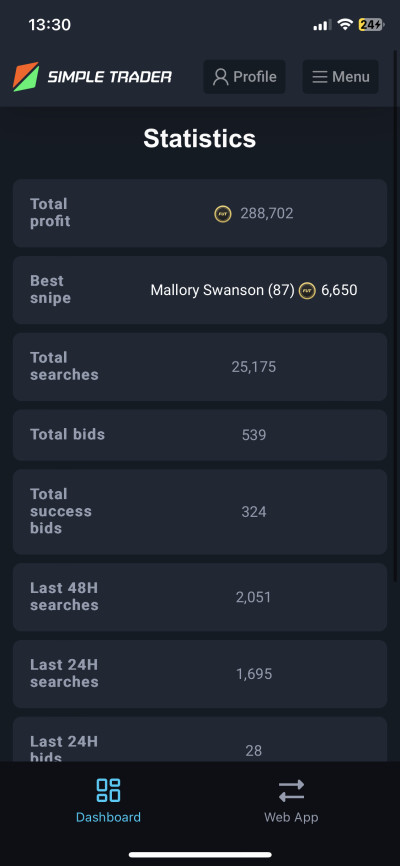Tap the Dashboard grid icon
The image size is (400, 866).
point(108,790)
